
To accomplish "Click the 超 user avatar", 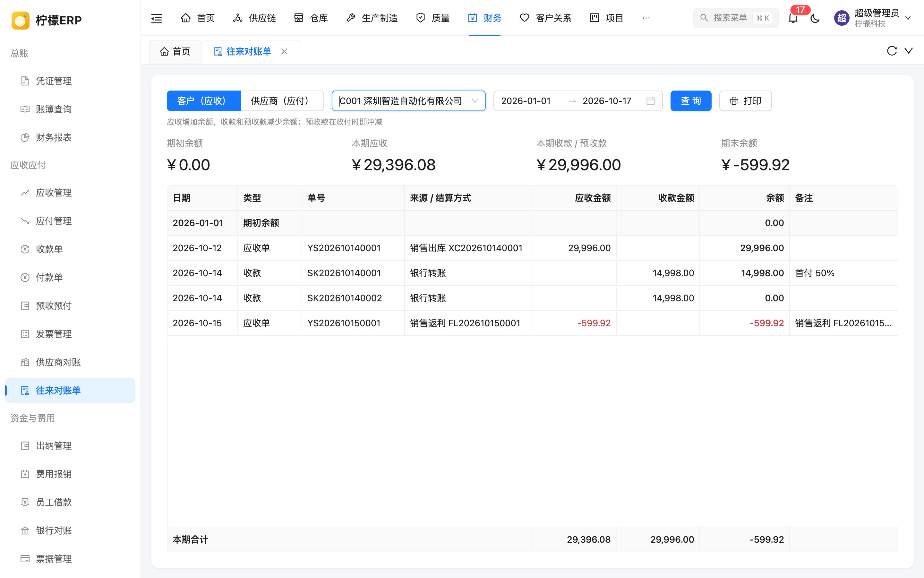I will coord(841,18).
